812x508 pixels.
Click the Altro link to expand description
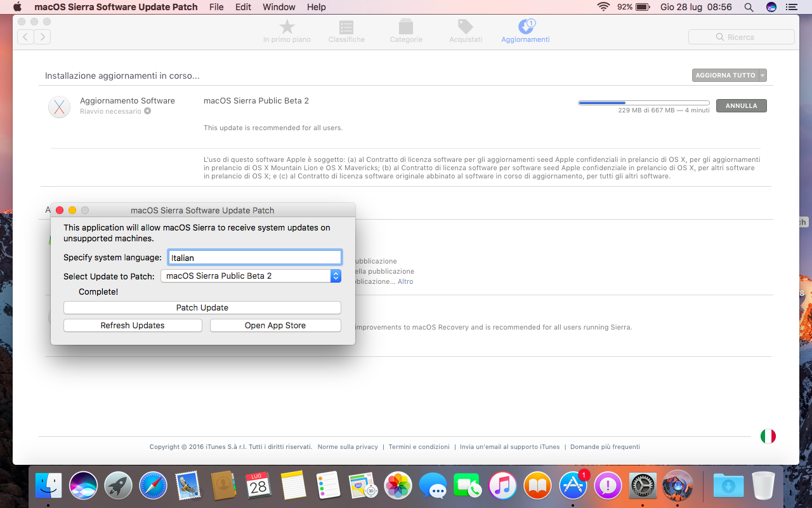point(405,281)
